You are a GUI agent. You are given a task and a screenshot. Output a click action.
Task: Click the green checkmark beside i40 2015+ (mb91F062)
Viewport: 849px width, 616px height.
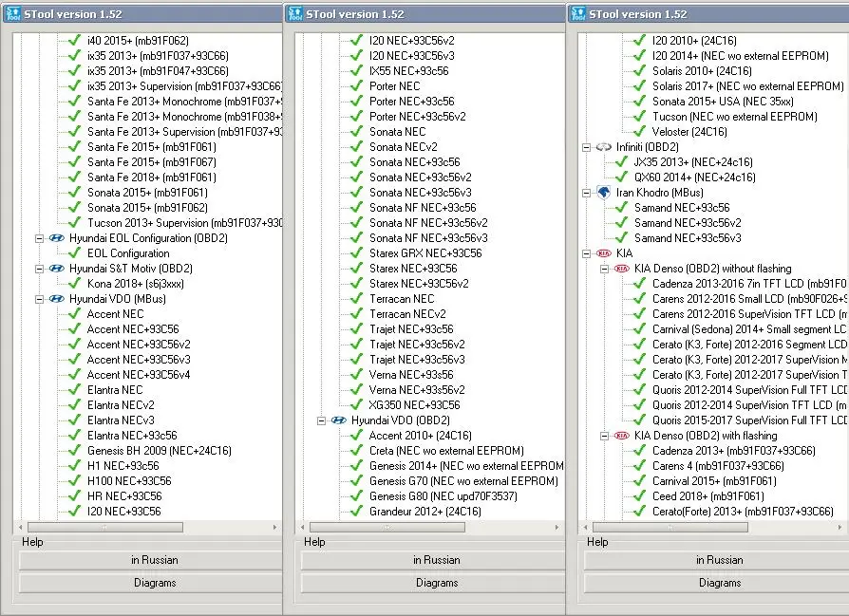point(74,40)
